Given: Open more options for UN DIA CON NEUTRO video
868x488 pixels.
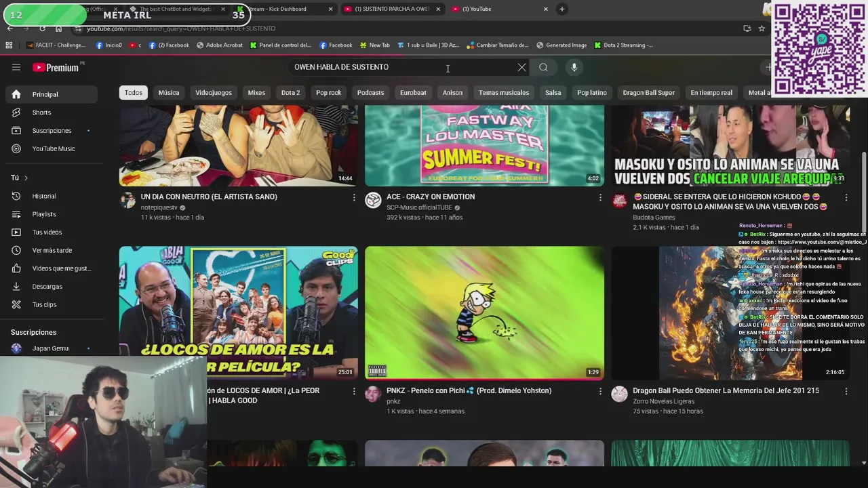Looking at the screenshot, I should coord(353,197).
